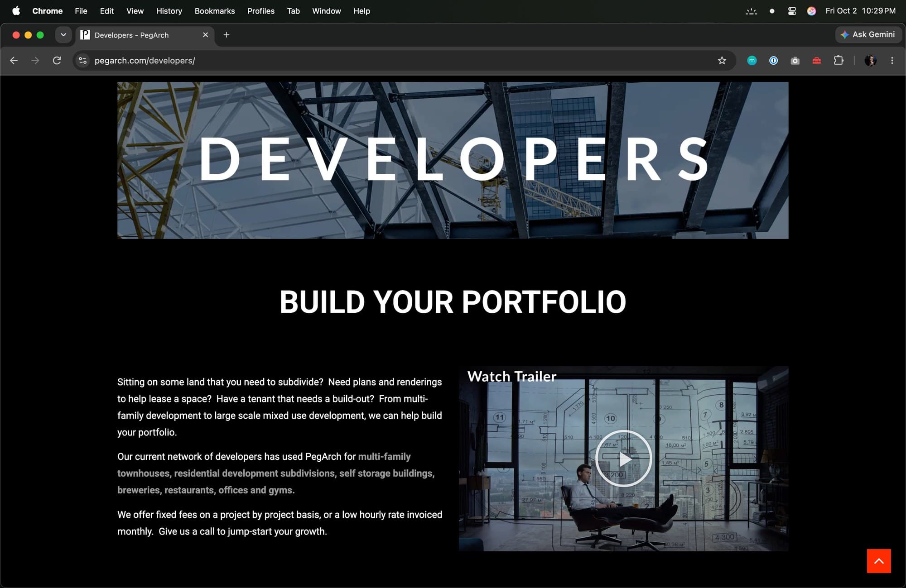Viewport: 906px width, 588px height.
Task: Click the leftmost menu bar status icon
Action: pos(752,11)
